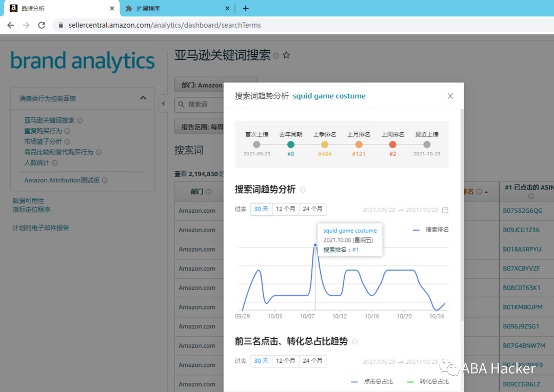Viewport: 554px width, 392px height.
Task: Collapse the left sidebar with arrow handle
Action: 163,104
